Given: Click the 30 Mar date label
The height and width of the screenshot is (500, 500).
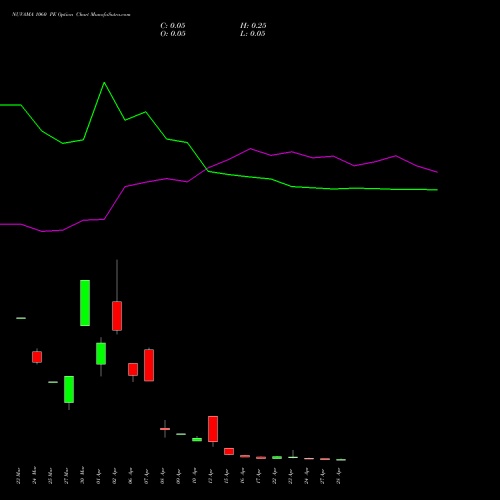Looking at the screenshot, I should coord(82,475).
